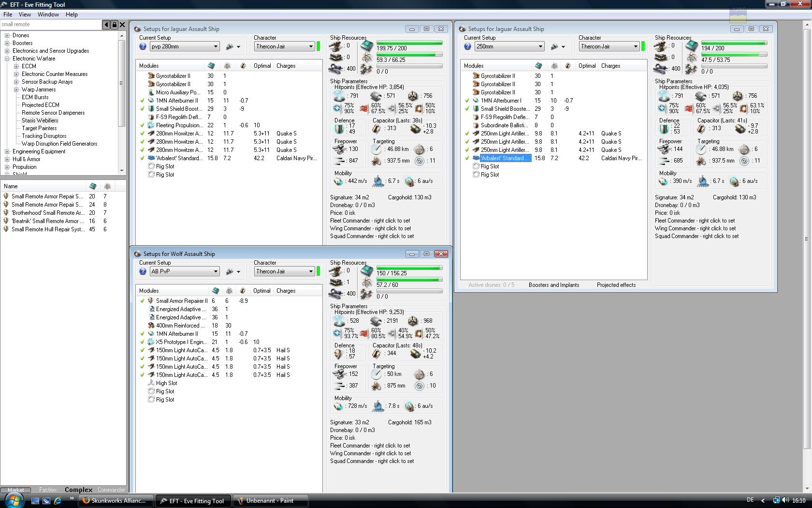Click the CPU column icon in the market item list

(93, 186)
